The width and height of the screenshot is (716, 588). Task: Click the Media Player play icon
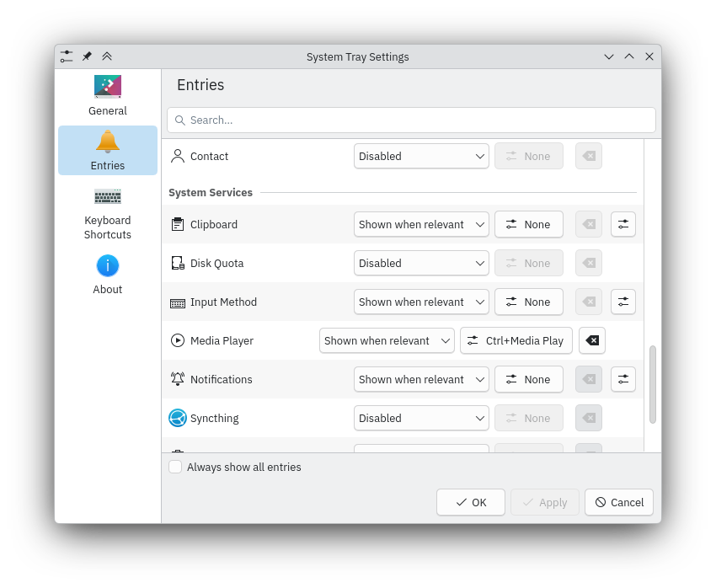177,340
